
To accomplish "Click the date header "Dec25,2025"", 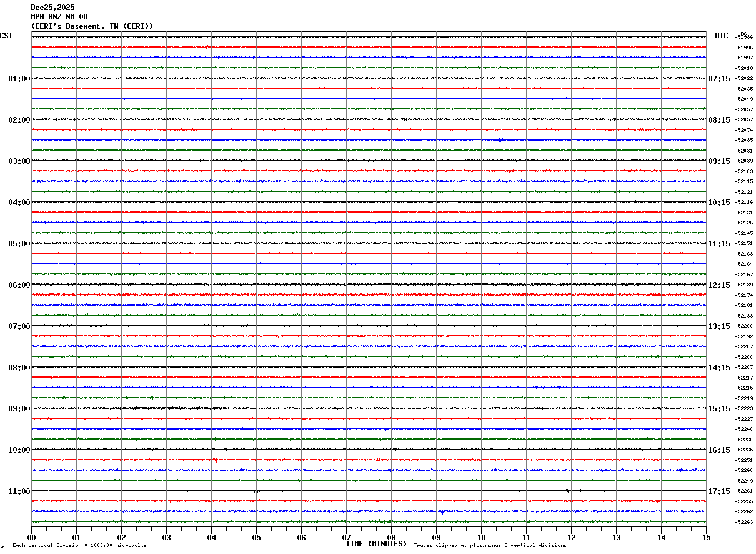I will 53,8.
